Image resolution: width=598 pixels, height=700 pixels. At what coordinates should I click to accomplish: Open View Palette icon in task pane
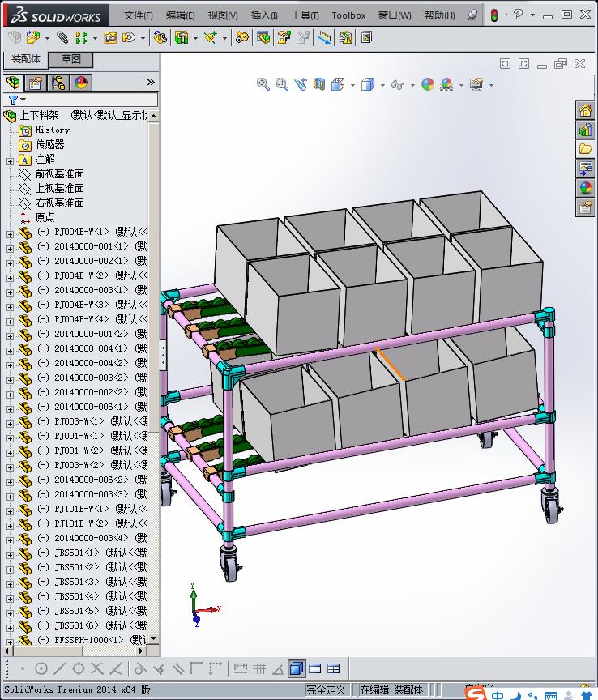click(x=585, y=168)
